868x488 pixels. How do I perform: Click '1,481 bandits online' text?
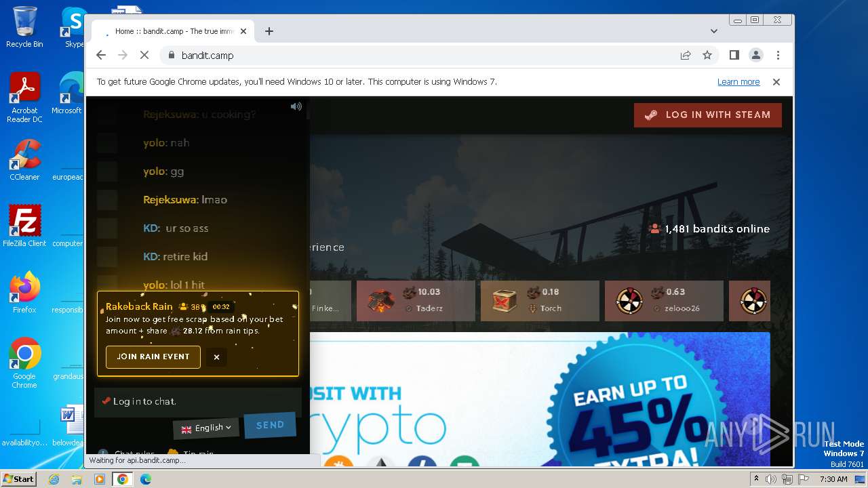point(717,229)
